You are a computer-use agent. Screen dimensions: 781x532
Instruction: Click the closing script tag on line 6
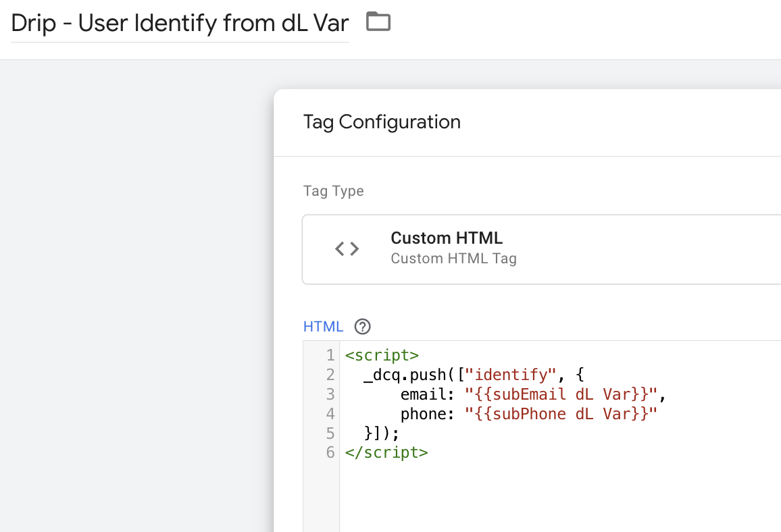tap(386, 452)
